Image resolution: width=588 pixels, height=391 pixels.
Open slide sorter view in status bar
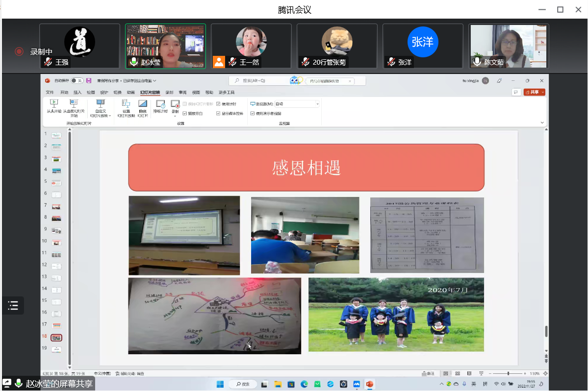[x=457, y=373]
